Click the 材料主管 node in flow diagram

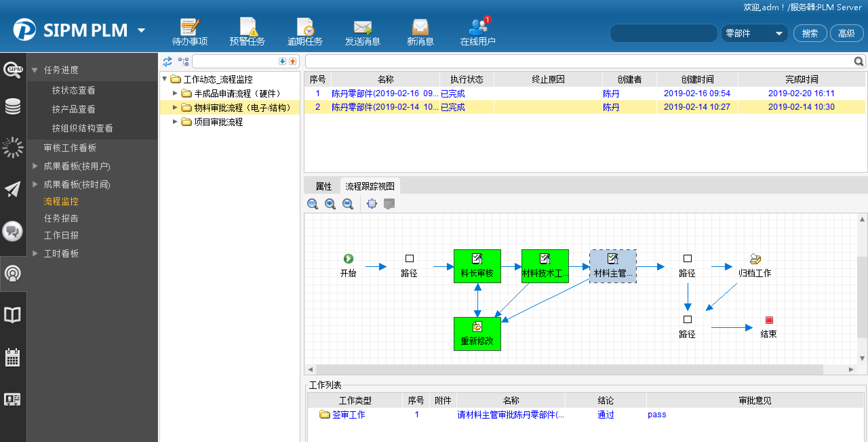613,266
